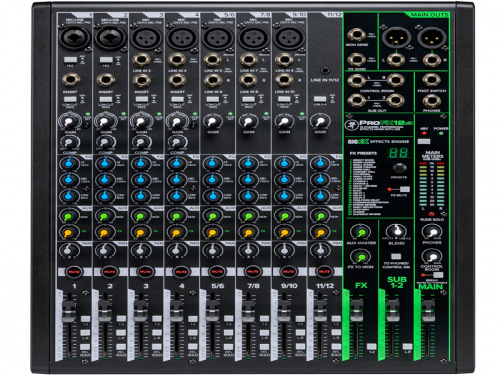Click the FX return fader

(x=356, y=311)
